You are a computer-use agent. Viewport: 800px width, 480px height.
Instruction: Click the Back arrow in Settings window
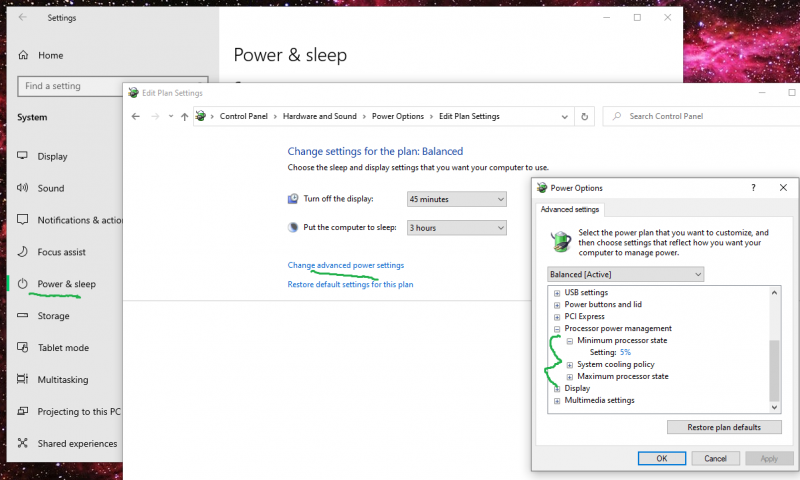pos(22,17)
